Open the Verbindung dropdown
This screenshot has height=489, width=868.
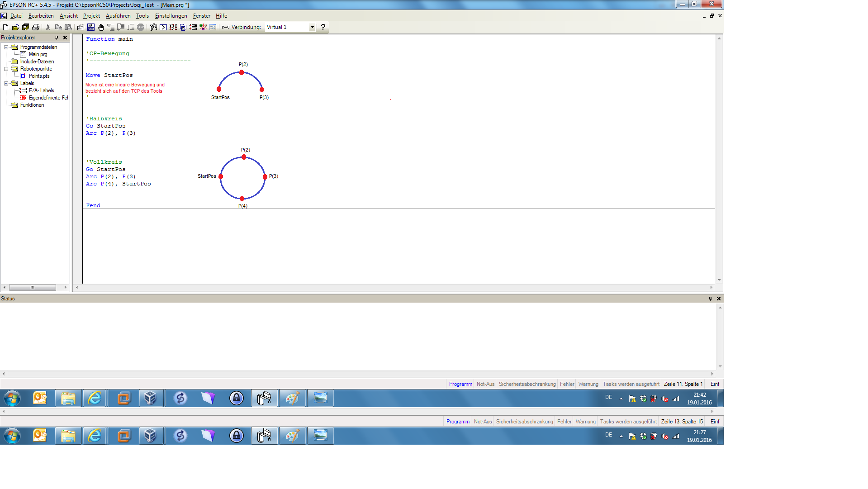(312, 27)
